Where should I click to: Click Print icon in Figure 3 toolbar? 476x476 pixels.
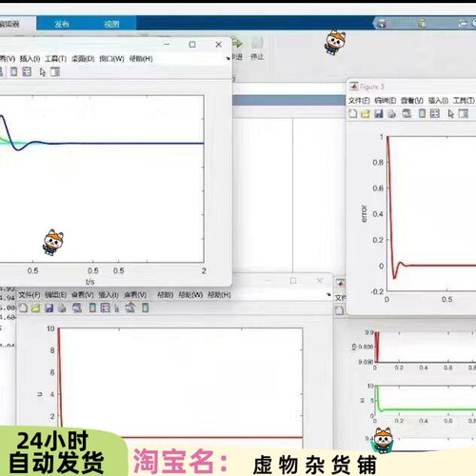[391, 113]
